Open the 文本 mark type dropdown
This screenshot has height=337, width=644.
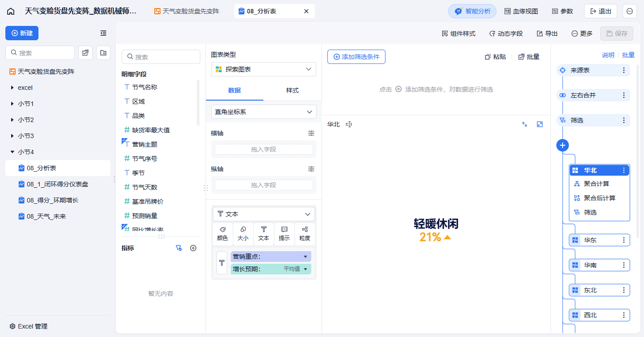[264, 214]
